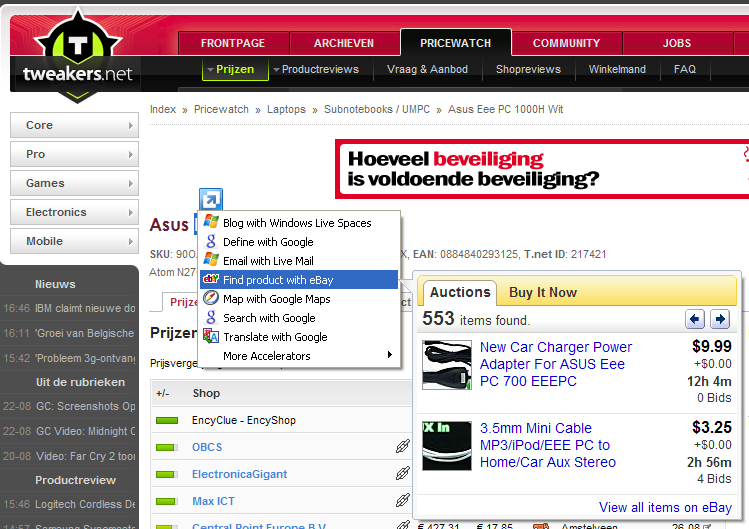
Task: Select the PRICEWATCH tab
Action: (x=456, y=43)
